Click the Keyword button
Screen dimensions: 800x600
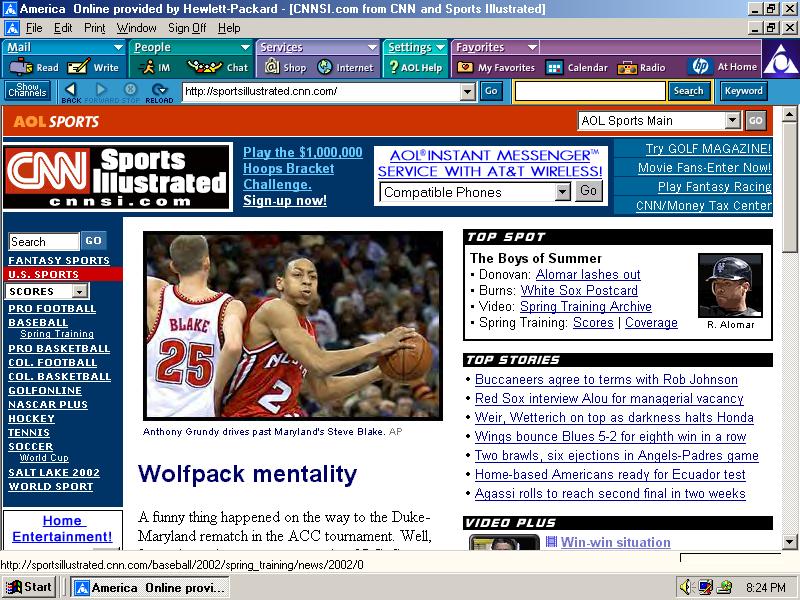pyautogui.click(x=743, y=91)
